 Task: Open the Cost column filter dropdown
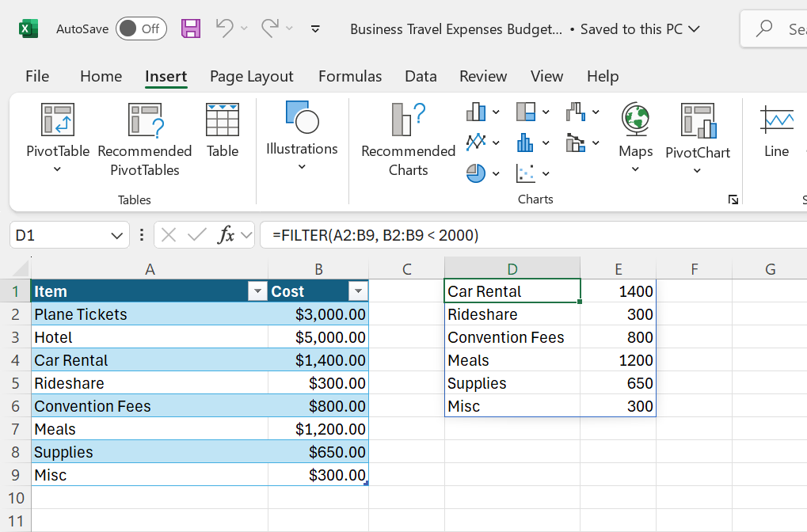358,291
